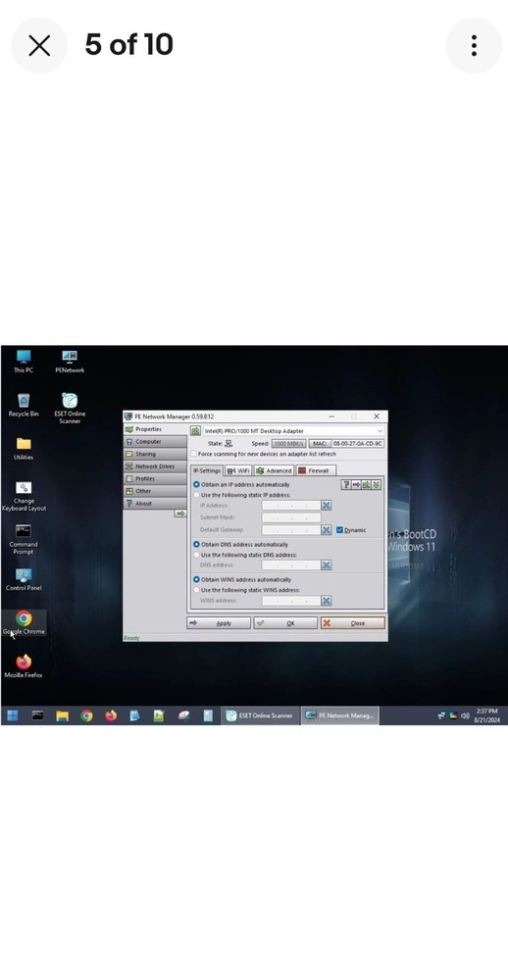Click into the DNS address input field
This screenshot has width=508, height=980.
[x=291, y=565]
